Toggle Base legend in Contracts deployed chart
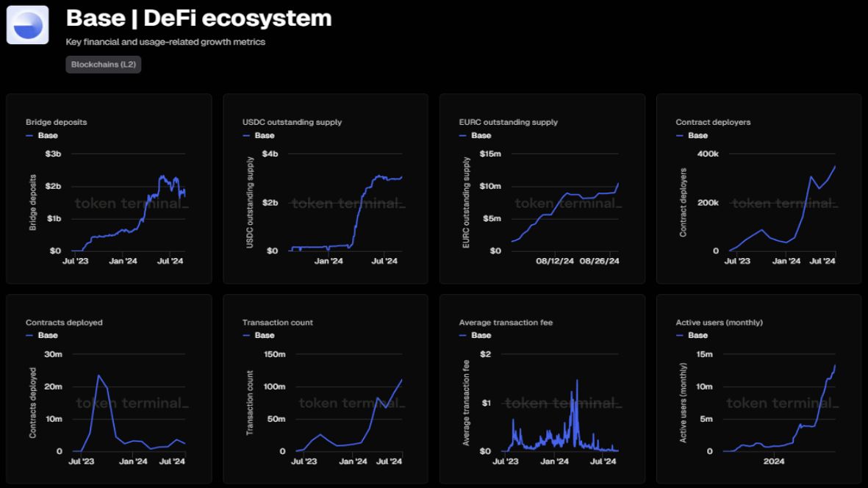Screen dimensions: 868x488 tap(42, 335)
